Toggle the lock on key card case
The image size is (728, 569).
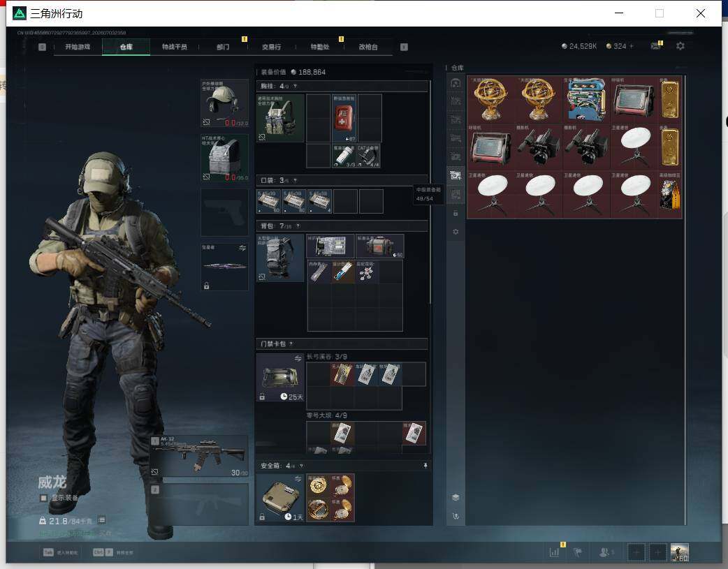[x=262, y=397]
